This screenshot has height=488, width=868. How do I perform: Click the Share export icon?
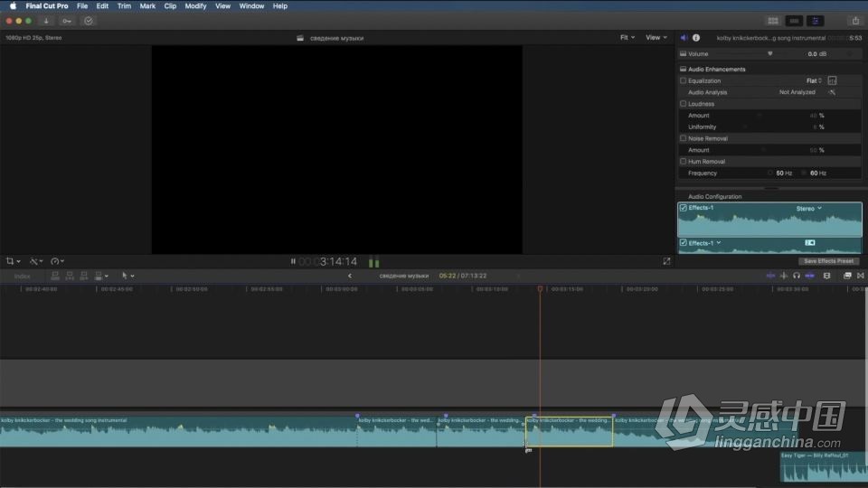point(856,21)
